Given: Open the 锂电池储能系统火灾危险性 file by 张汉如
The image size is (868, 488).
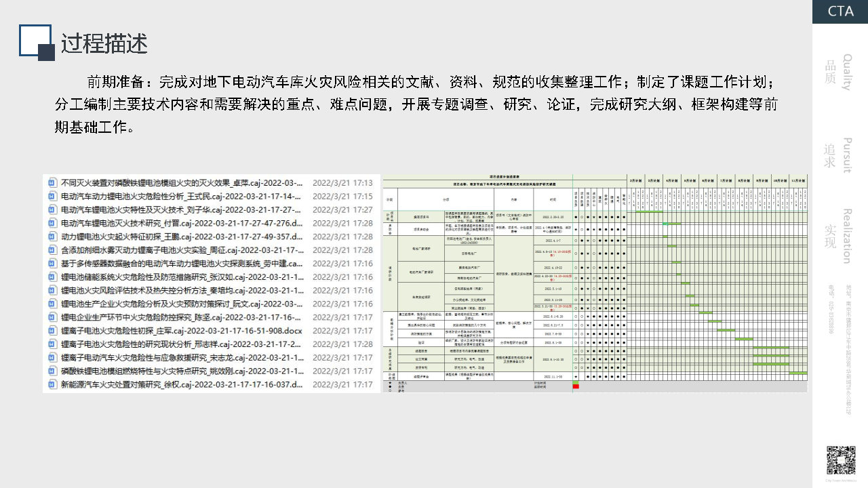Looking at the screenshot, I should coord(182,277).
